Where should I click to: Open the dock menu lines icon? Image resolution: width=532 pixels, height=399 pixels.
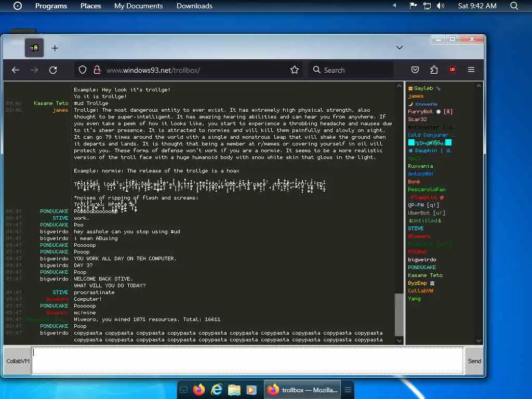tap(348, 390)
